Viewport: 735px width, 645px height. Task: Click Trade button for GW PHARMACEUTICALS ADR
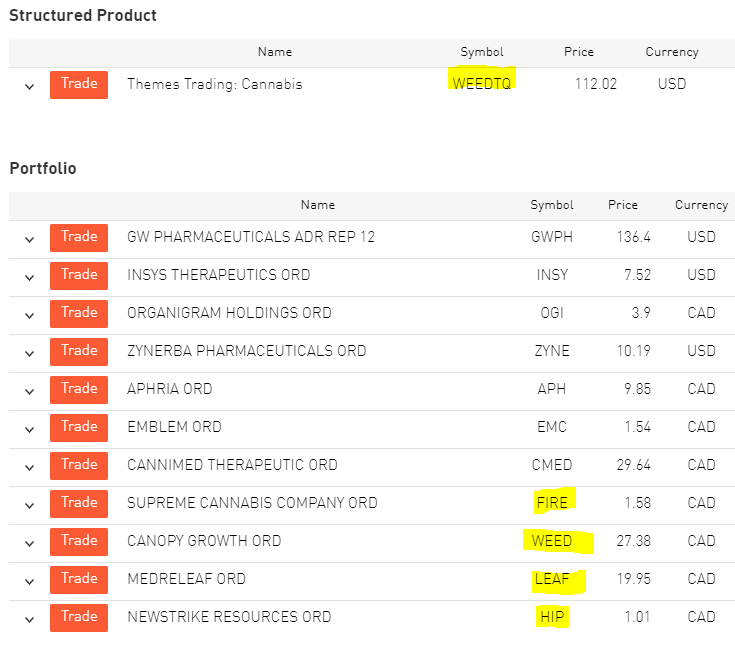79,238
